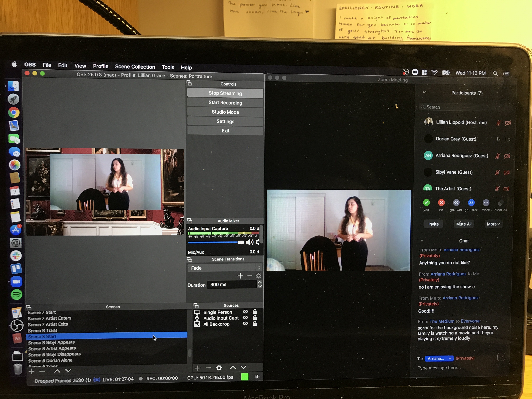Increase transition duration with up stepper
Image resolution: width=532 pixels, height=399 pixels.
(x=260, y=282)
